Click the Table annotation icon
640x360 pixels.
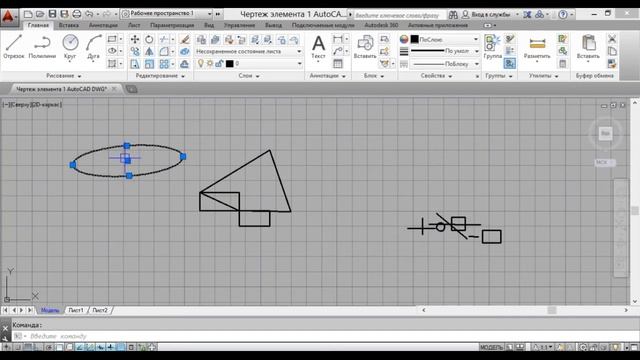(x=338, y=64)
